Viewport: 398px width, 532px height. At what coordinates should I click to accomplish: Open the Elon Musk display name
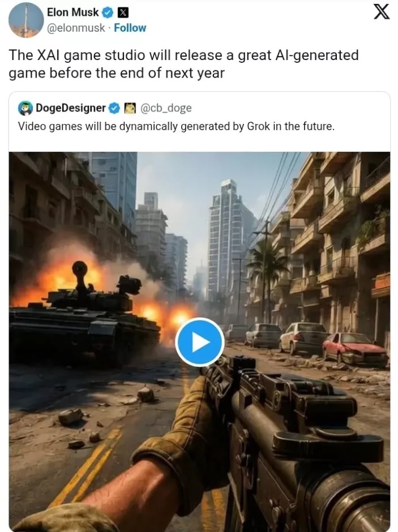click(x=72, y=12)
